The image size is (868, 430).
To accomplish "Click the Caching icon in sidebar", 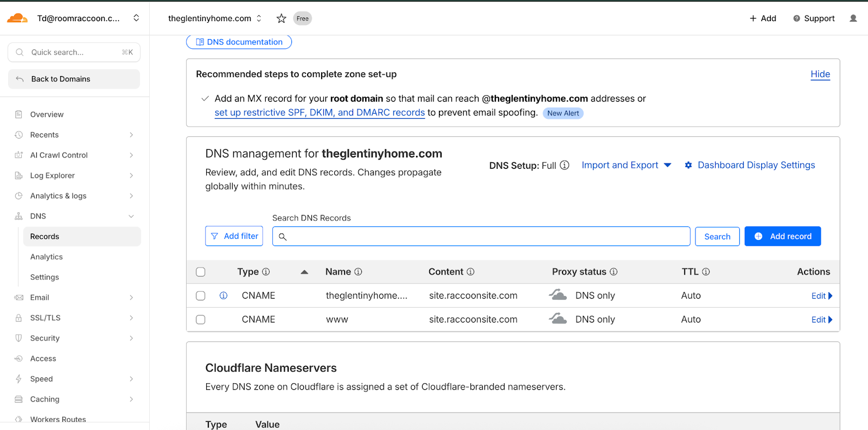I will (19, 400).
